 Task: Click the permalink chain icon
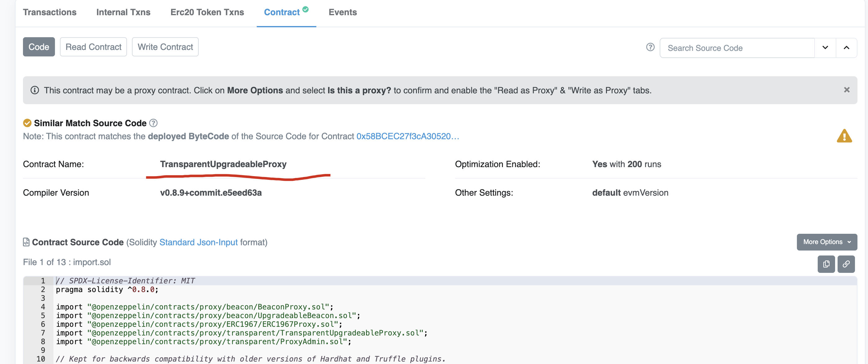(846, 264)
